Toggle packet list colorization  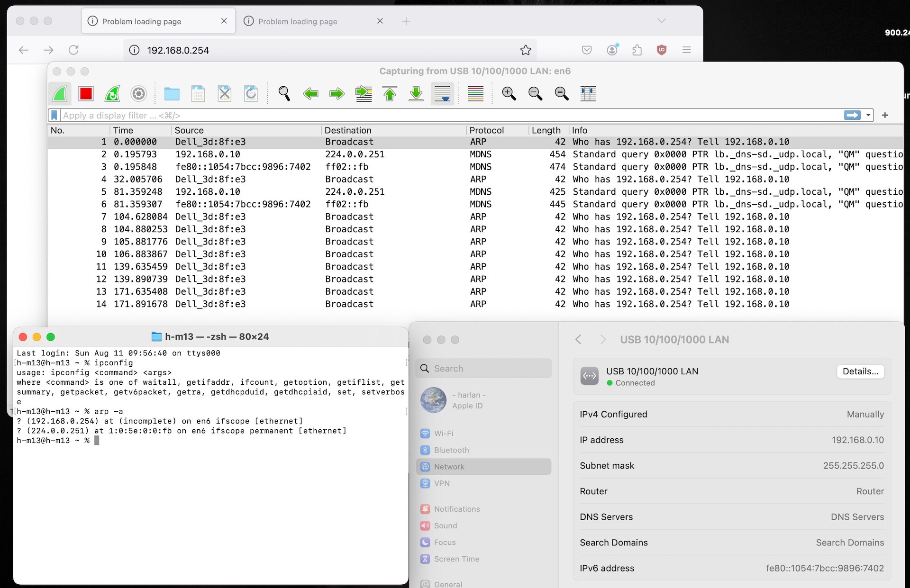pyautogui.click(x=475, y=94)
